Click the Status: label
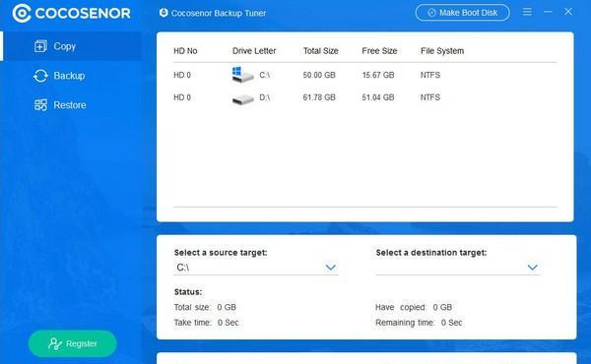 point(188,292)
